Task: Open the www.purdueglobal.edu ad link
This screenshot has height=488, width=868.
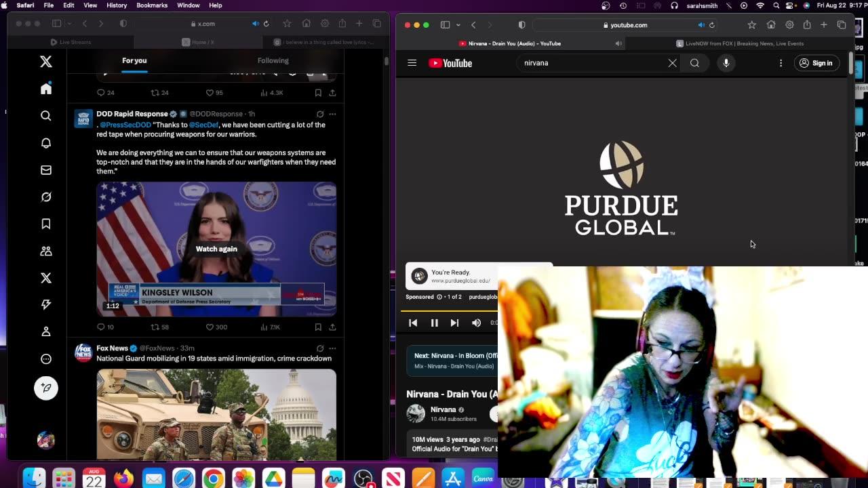Action: (x=460, y=281)
